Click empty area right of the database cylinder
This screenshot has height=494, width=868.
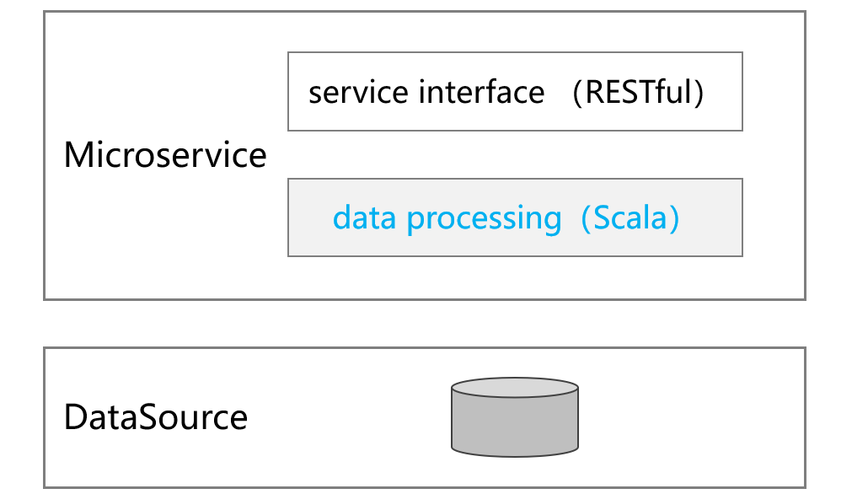[x=691, y=417]
